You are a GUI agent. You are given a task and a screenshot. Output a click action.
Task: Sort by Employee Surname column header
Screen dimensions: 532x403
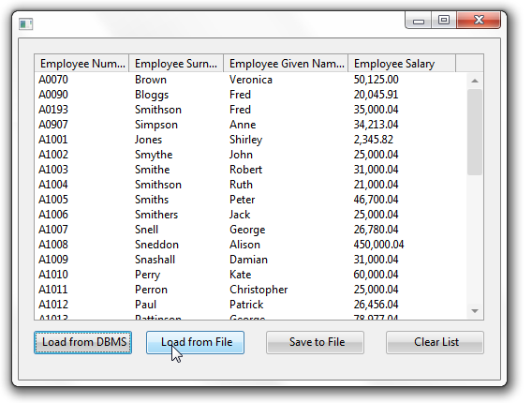176,63
